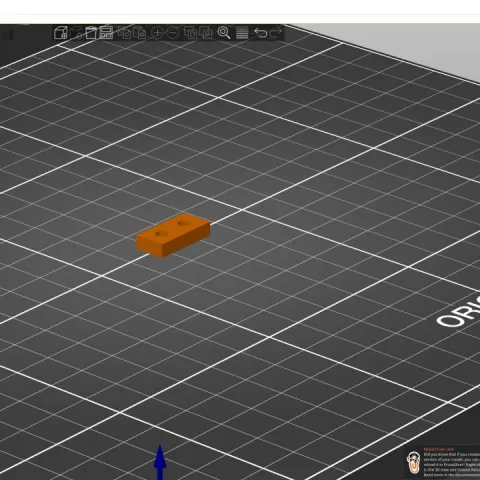Image resolution: width=480 pixels, height=480 pixels.
Task: Open Search with the magnifier icon
Action: click(x=224, y=33)
